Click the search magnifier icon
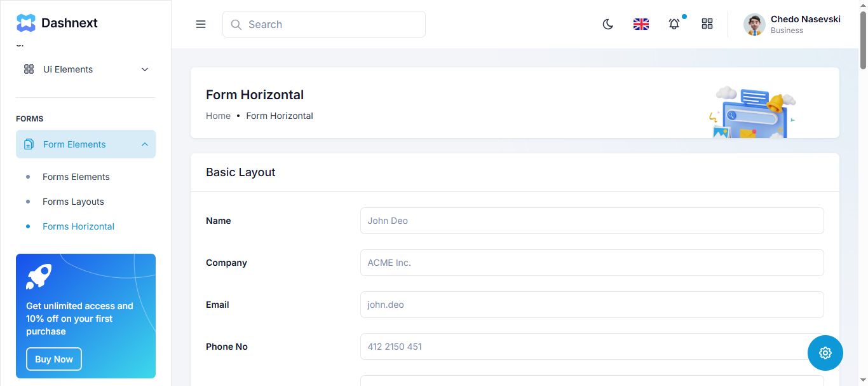Viewport: 868px width, 386px height. coord(236,25)
